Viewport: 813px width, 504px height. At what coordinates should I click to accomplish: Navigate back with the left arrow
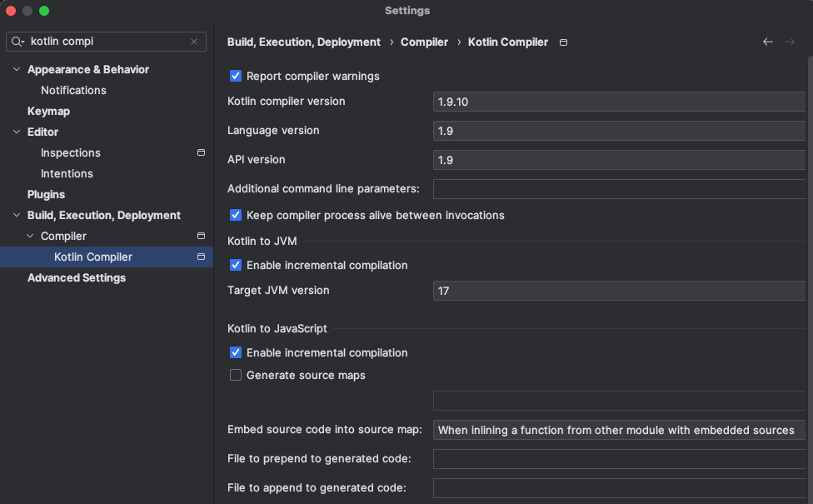768,42
